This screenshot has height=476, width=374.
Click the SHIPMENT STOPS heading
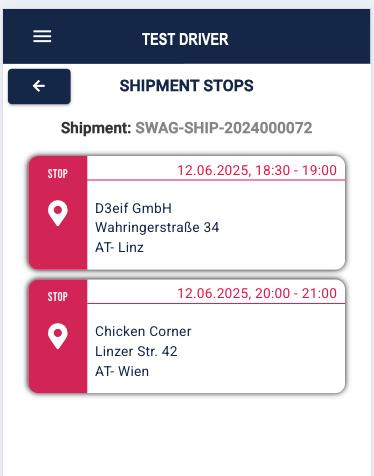click(x=187, y=86)
